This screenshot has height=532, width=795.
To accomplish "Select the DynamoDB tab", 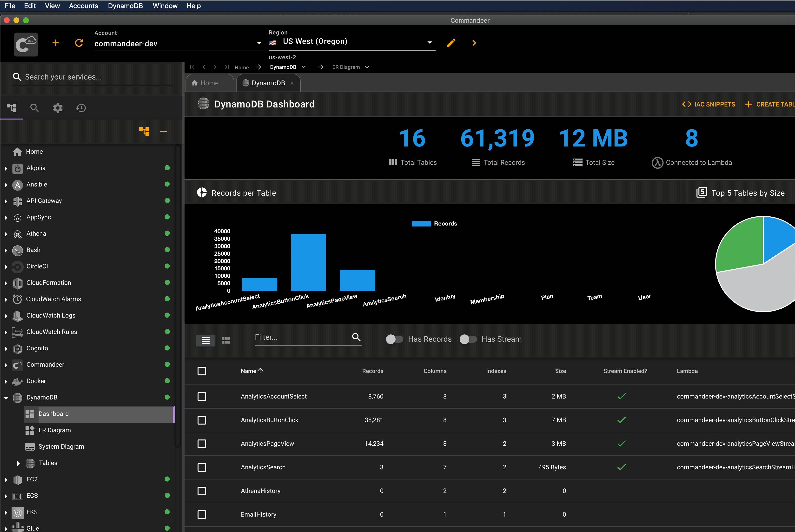I will tap(268, 83).
